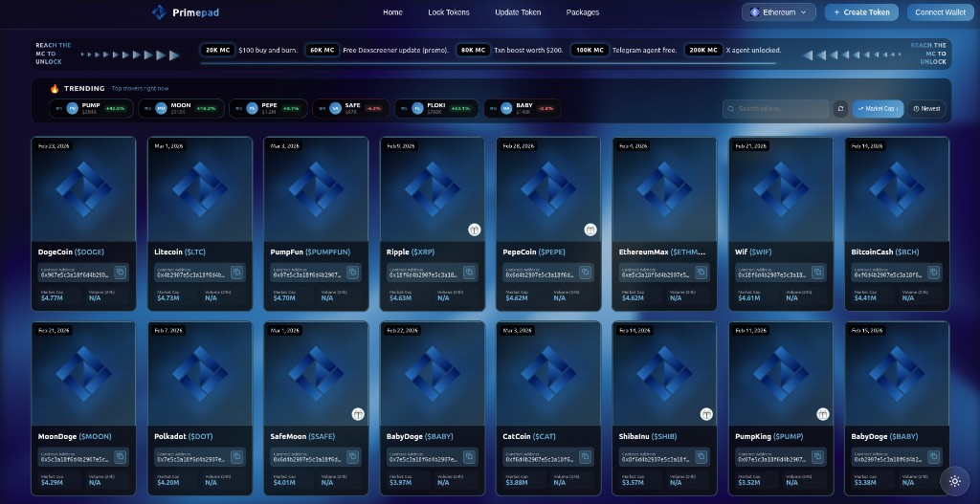Copy the PumpKing contract address
Screen dimensions: 980x504
click(817, 457)
